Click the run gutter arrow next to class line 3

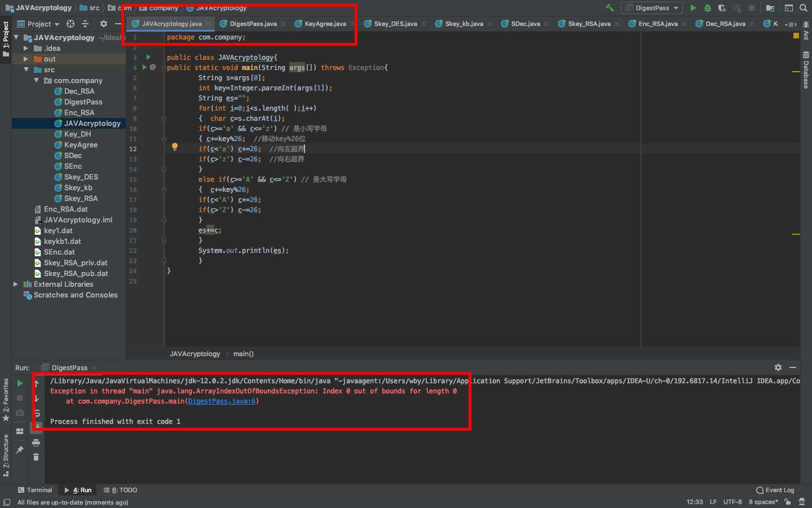click(x=148, y=57)
